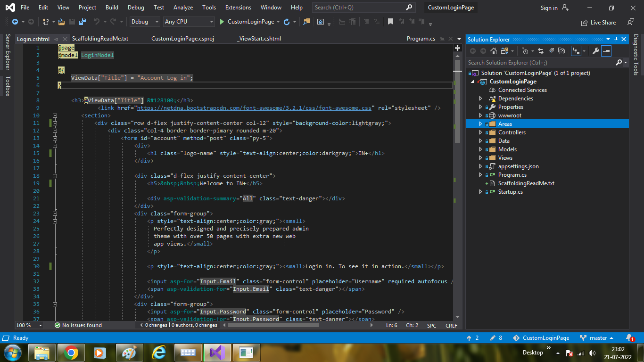Click the Sign in link
Screen dimensions: 644x362
point(550,8)
